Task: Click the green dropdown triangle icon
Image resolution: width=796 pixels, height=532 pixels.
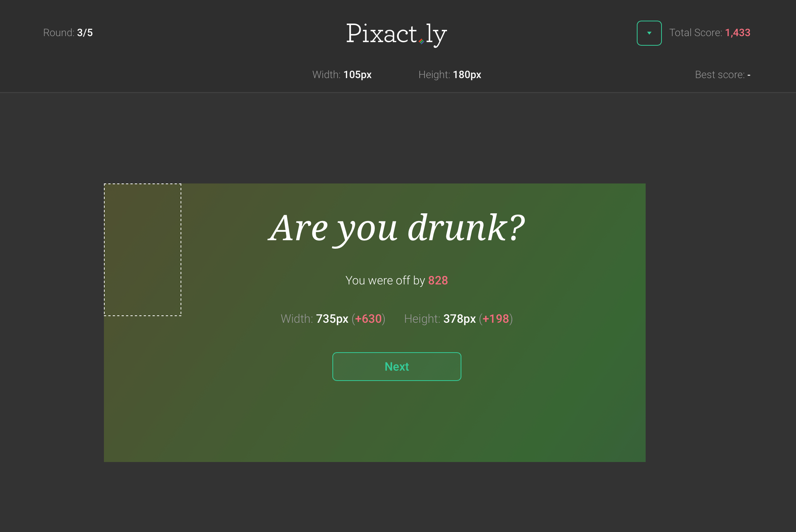Action: 649,33
